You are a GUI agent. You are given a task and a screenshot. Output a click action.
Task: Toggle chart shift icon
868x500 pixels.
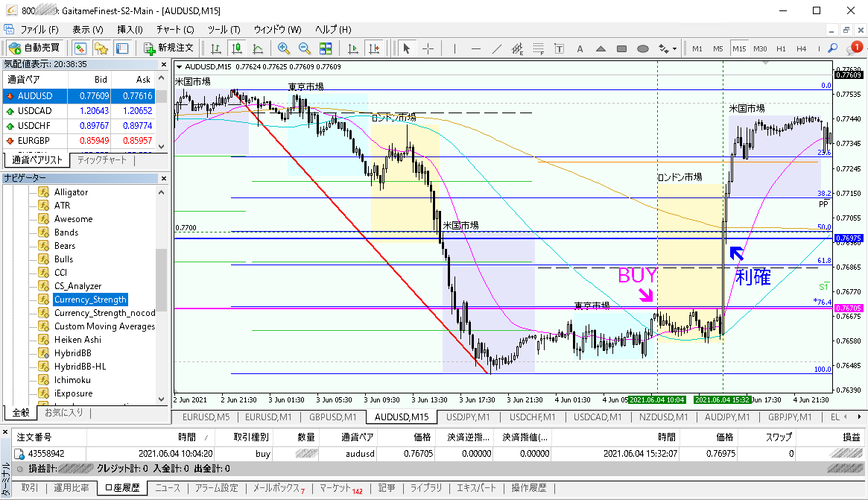[x=374, y=48]
